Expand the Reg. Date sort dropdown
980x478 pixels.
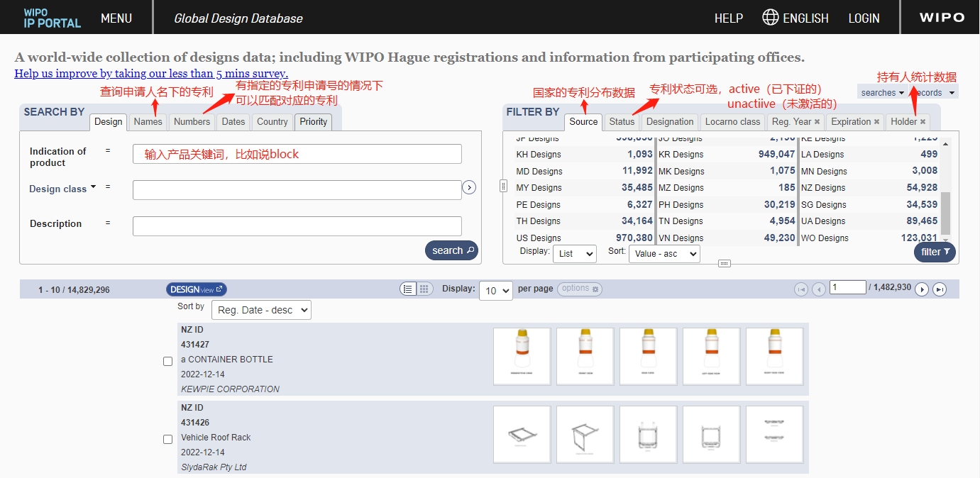pyautogui.click(x=261, y=310)
